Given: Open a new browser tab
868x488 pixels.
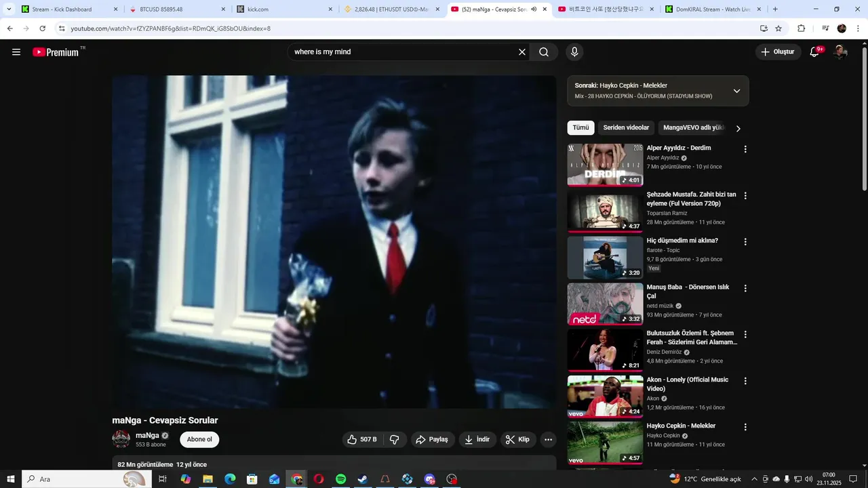Looking at the screenshot, I should pos(775,9).
